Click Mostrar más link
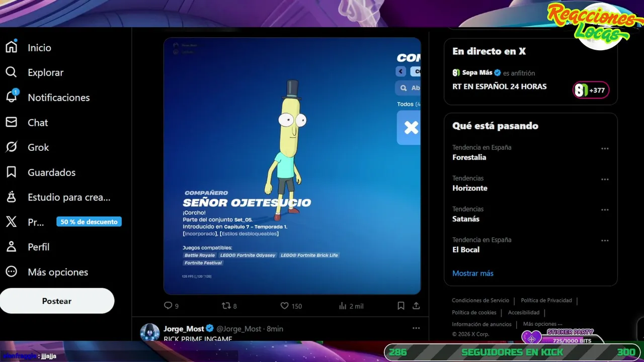 tap(473, 274)
